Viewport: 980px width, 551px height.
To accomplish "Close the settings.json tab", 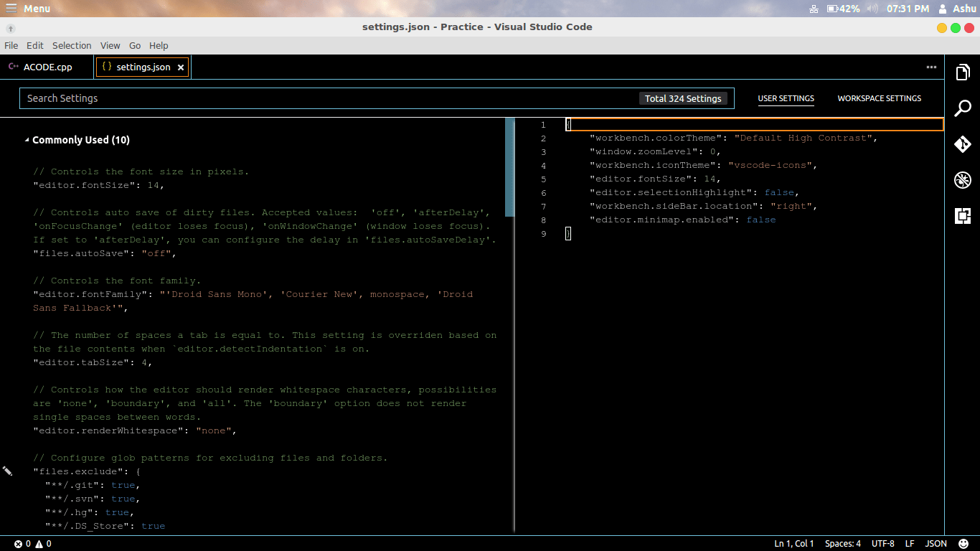I will pos(181,67).
